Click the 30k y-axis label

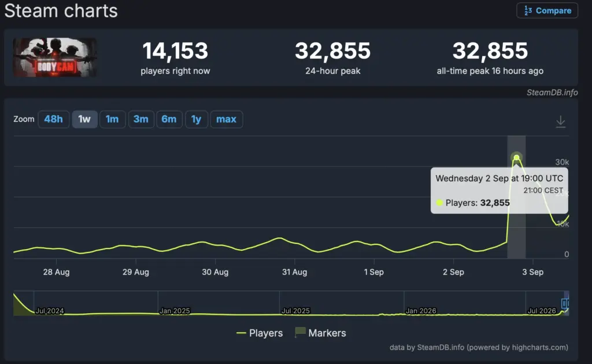coord(562,162)
